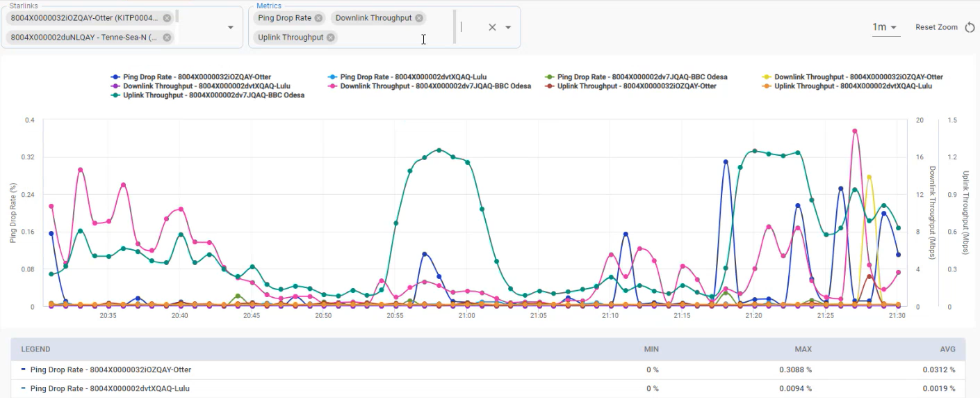
Task: Remove the Uplink Throughput metric chip
Action: click(x=331, y=38)
